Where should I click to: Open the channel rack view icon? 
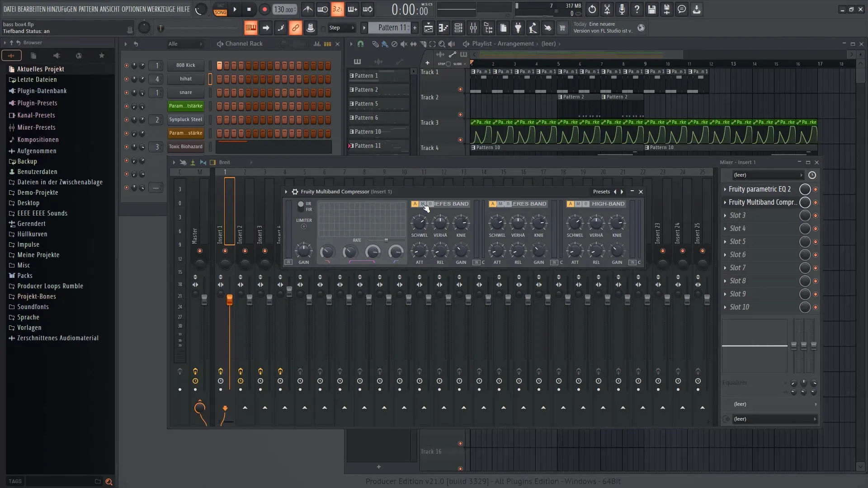click(458, 28)
